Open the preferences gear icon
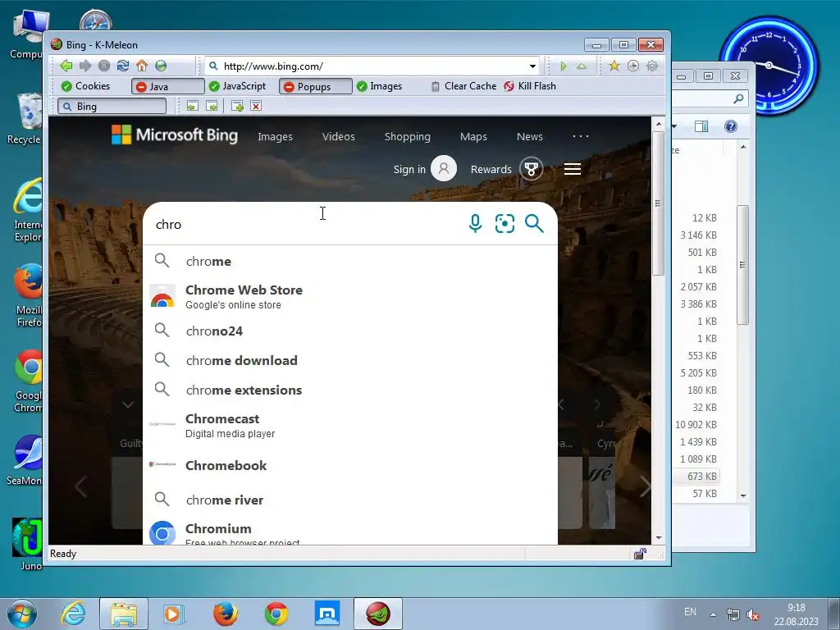Image resolution: width=840 pixels, height=630 pixels. (652, 66)
